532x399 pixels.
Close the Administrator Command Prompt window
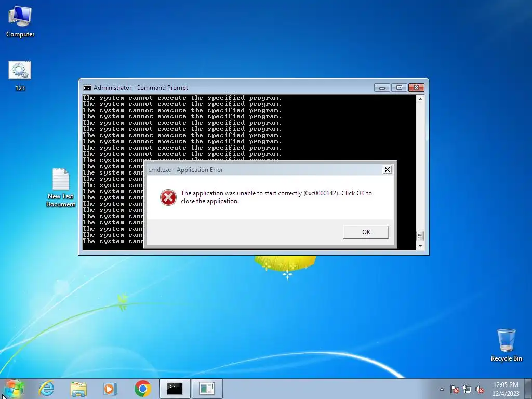416,88
